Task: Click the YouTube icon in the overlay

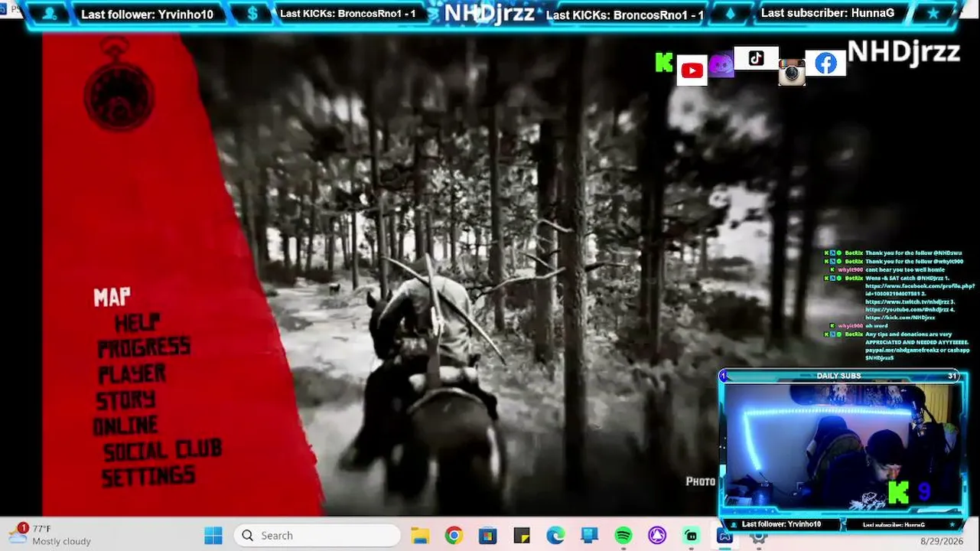Action: click(692, 71)
